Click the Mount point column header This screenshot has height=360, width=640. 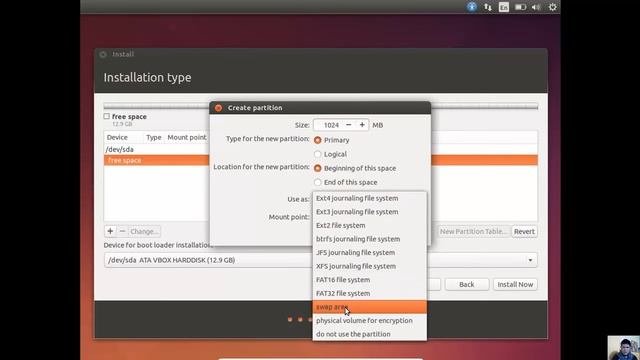coord(187,138)
